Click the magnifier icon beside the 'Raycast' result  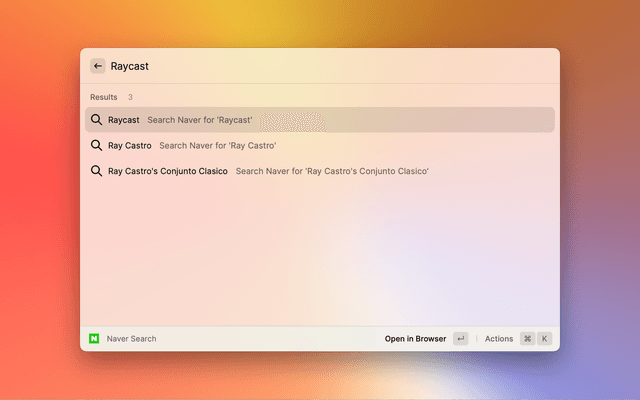97,120
